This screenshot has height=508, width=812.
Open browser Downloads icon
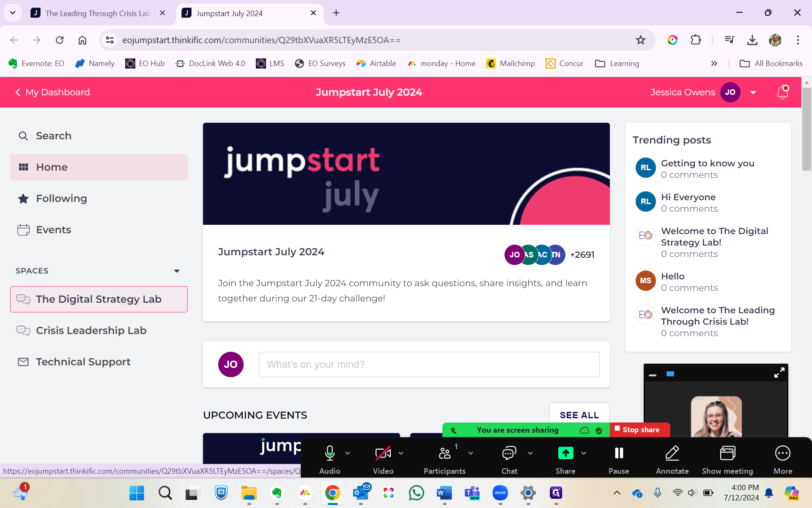[x=752, y=40]
